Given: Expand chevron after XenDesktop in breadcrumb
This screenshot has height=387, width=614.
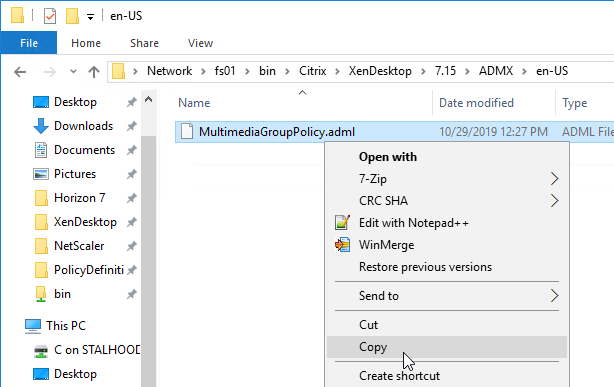Looking at the screenshot, I should coord(423,71).
